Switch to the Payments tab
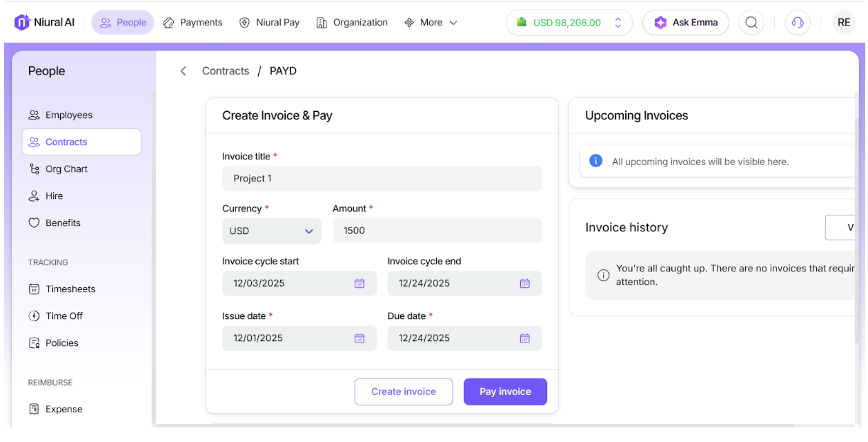 193,22
